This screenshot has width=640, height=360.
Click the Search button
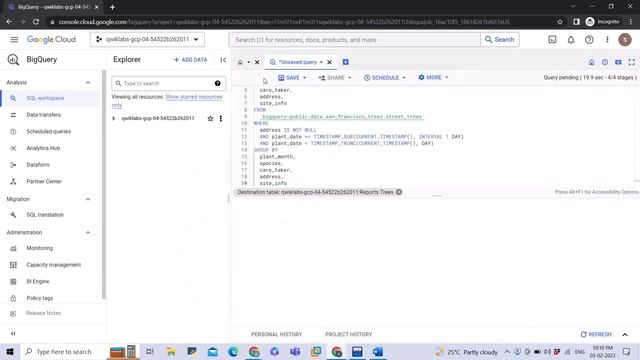[500, 40]
